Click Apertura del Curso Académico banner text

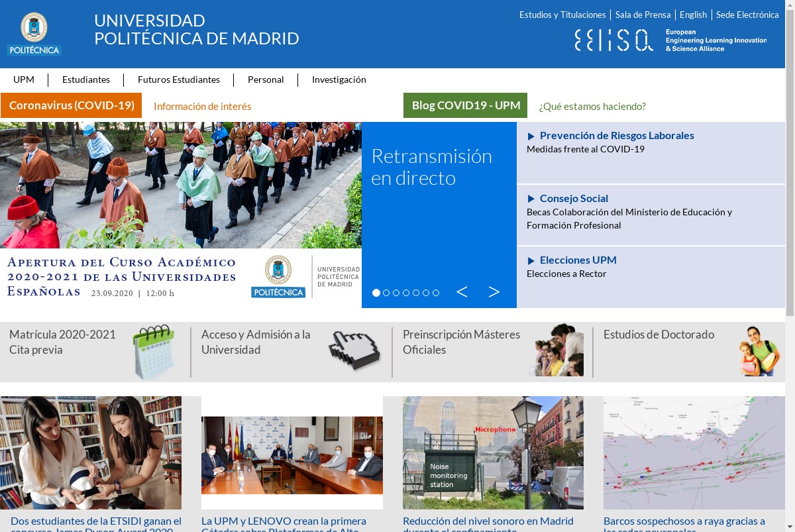pyautogui.click(x=122, y=276)
